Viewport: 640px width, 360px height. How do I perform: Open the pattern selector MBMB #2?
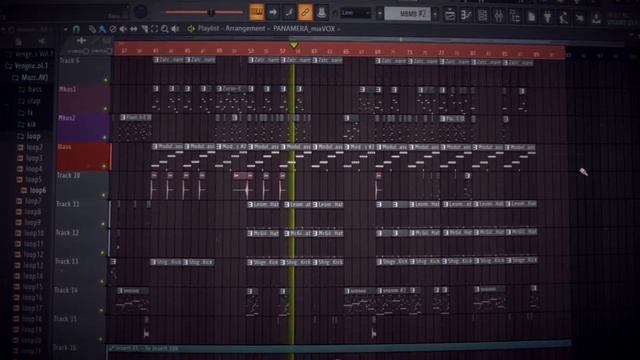tap(407, 13)
